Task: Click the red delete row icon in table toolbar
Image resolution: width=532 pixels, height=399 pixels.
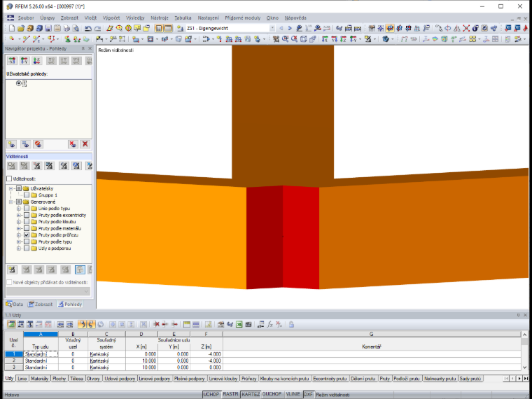Action: point(155,324)
